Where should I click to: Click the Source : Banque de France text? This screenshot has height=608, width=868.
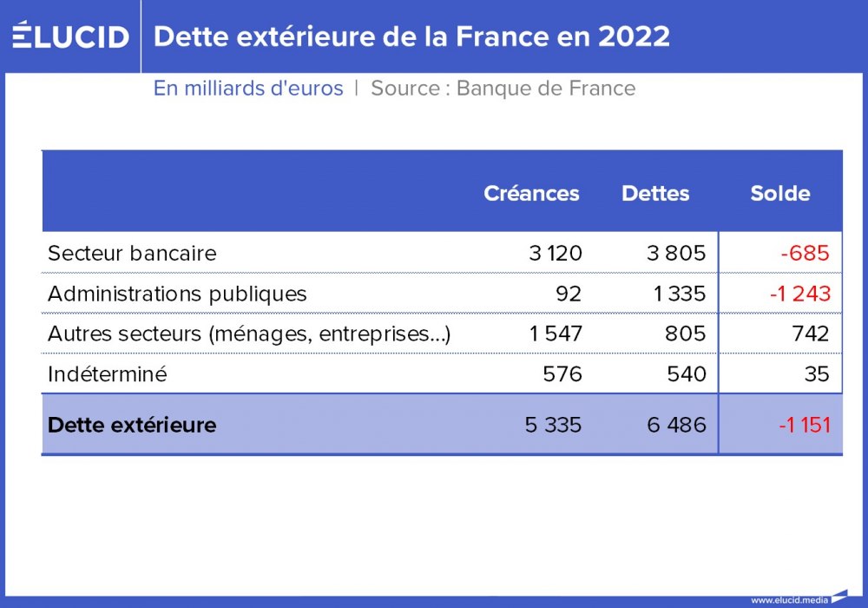click(x=503, y=88)
